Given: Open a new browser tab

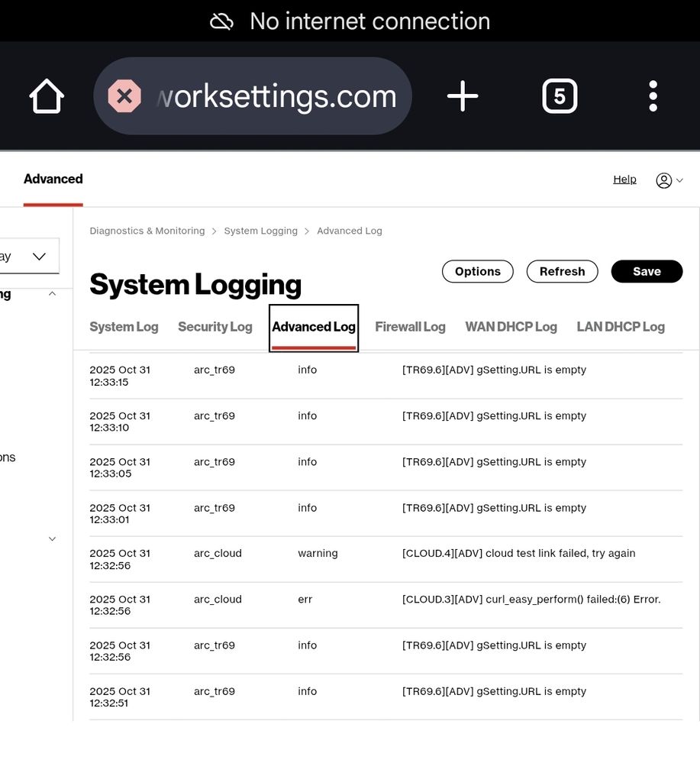Looking at the screenshot, I should pos(462,95).
